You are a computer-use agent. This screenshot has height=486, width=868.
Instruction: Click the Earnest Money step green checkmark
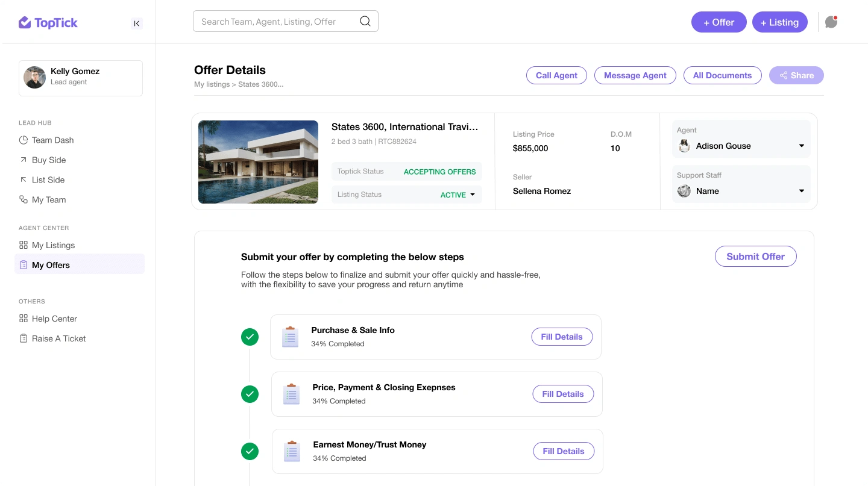click(x=250, y=451)
